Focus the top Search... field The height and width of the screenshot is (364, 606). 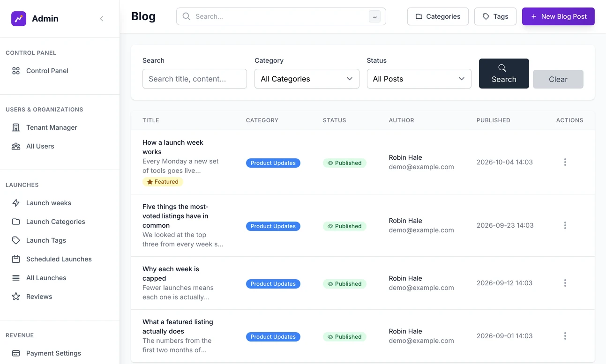click(281, 16)
